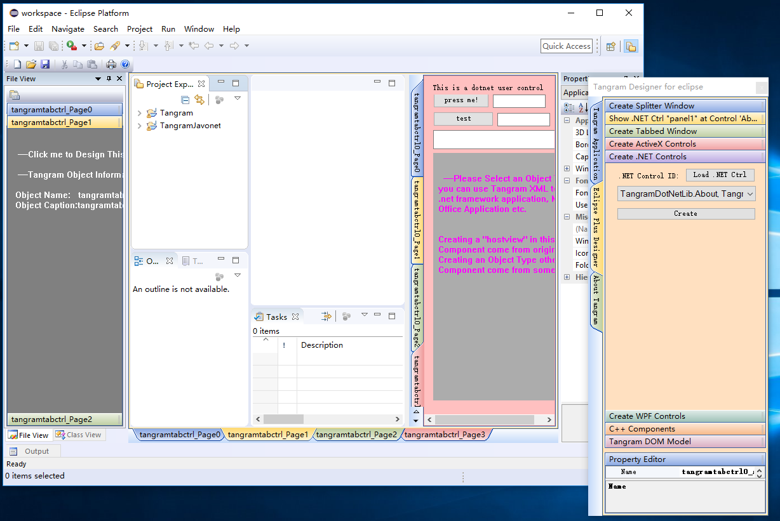
Task: Click the Quick Access search field
Action: point(567,46)
